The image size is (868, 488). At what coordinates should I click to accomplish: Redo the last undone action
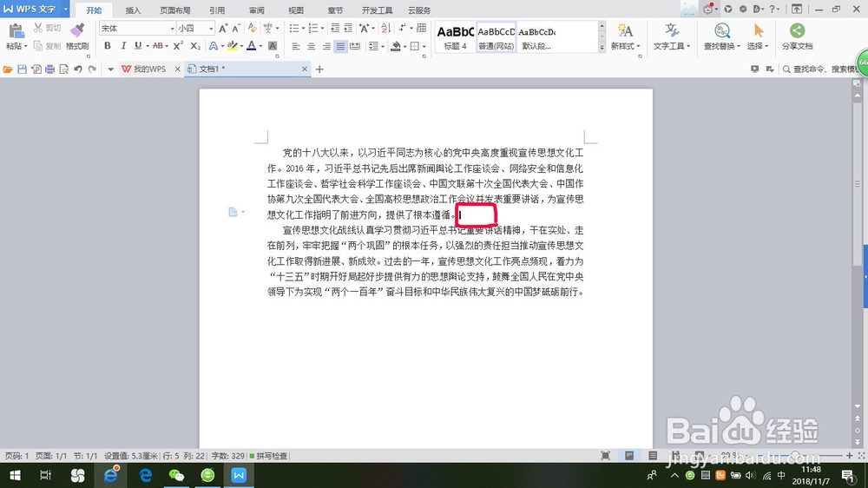[x=92, y=69]
